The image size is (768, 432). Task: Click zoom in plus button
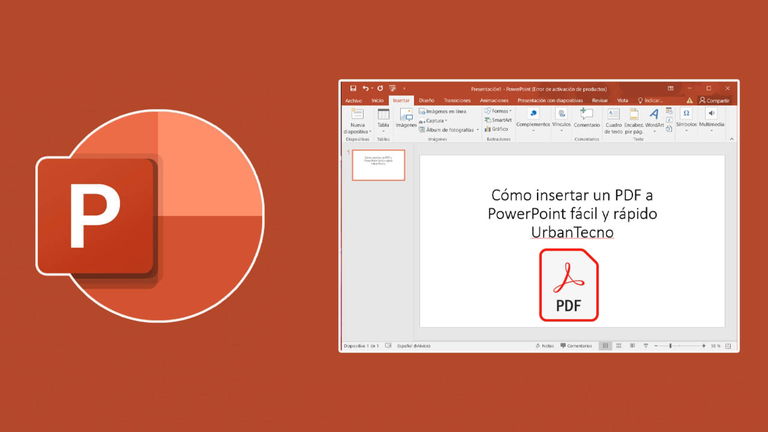click(704, 346)
